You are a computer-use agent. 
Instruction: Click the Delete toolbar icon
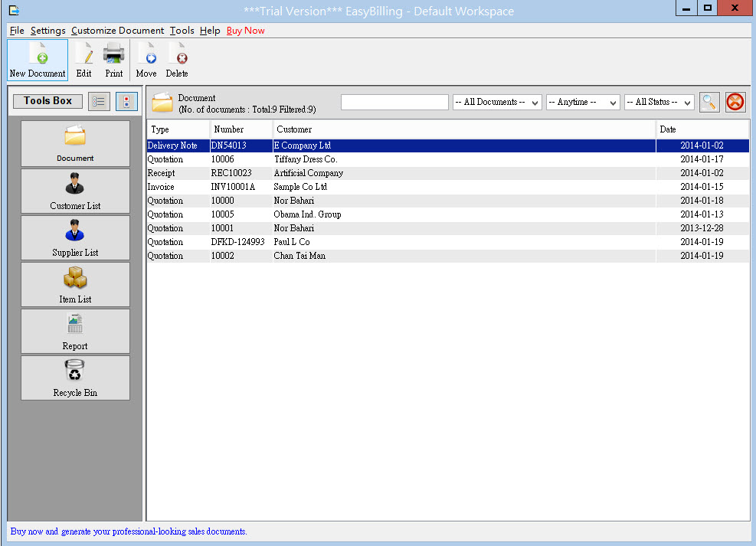click(177, 60)
